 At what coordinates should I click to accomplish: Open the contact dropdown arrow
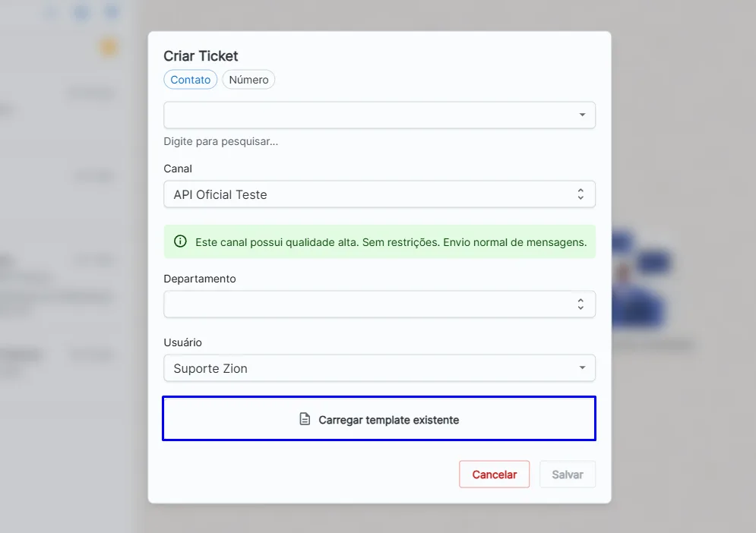[x=582, y=115]
